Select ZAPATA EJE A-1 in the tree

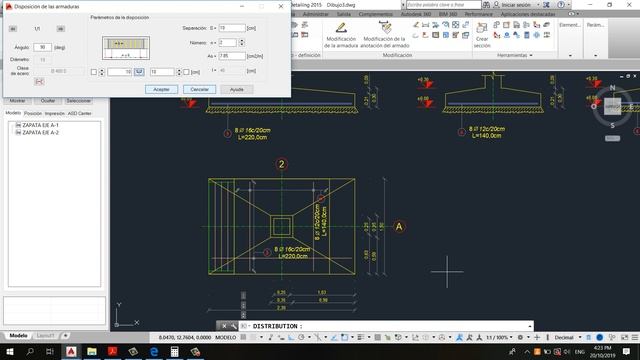pos(40,125)
